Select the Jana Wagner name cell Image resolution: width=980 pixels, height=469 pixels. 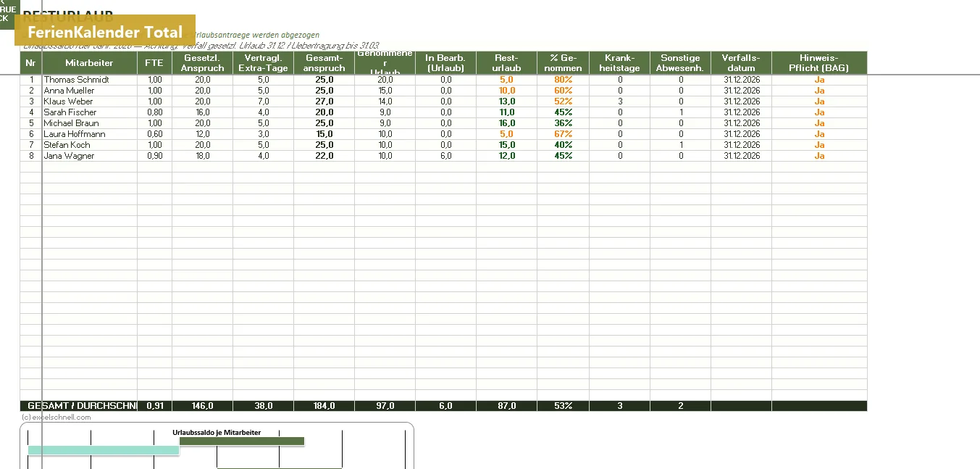click(x=89, y=156)
